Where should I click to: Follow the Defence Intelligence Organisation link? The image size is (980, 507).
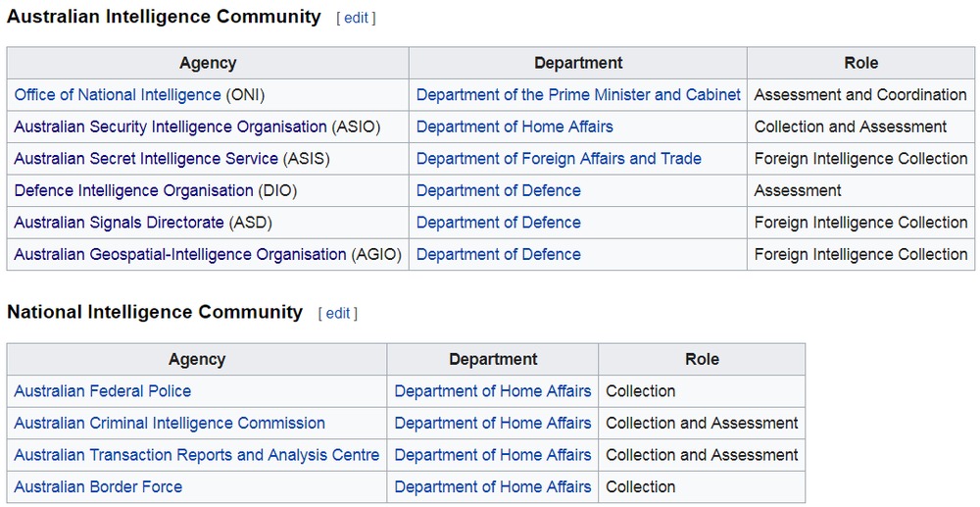(x=133, y=190)
